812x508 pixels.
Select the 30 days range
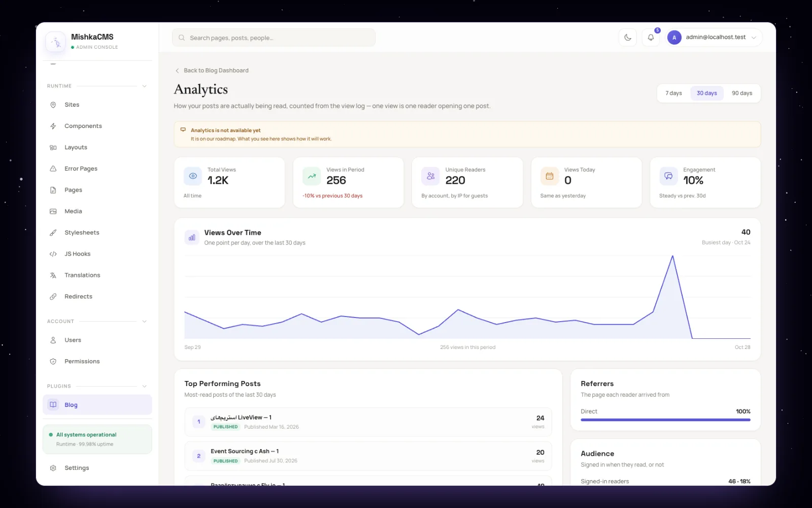pyautogui.click(x=706, y=93)
